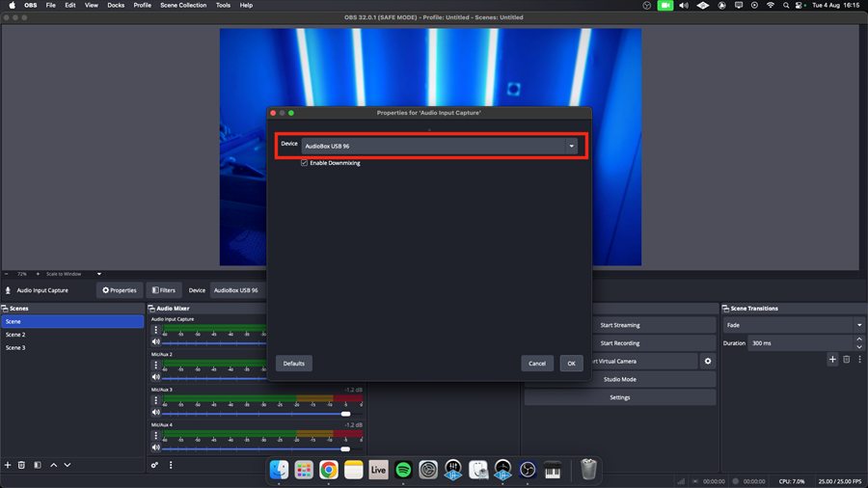Image resolution: width=868 pixels, height=488 pixels.
Task: Open the source toolbar Properties button
Action: click(x=120, y=290)
